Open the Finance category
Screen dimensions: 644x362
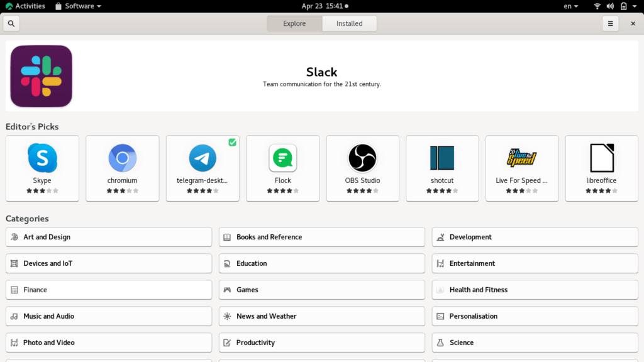[x=109, y=290]
